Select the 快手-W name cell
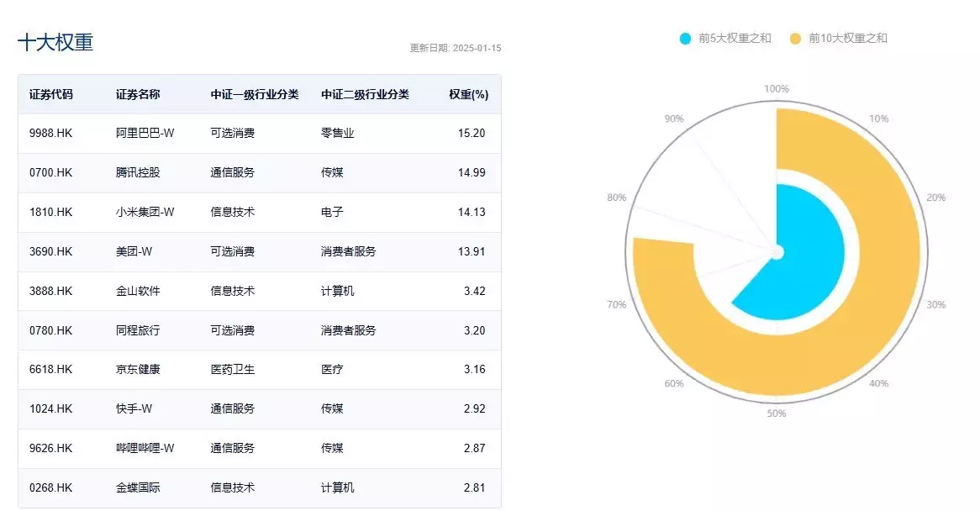 coord(134,408)
